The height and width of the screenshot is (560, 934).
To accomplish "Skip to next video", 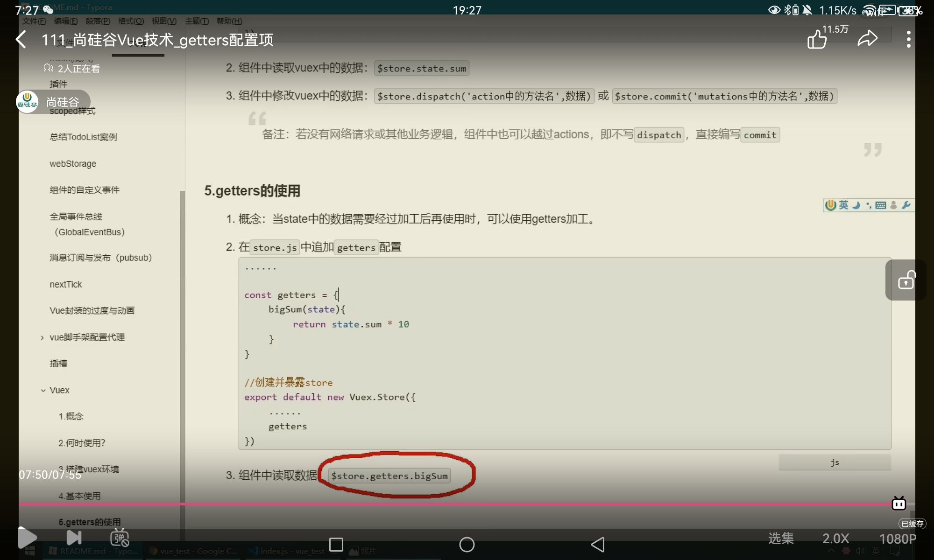I will (x=74, y=538).
